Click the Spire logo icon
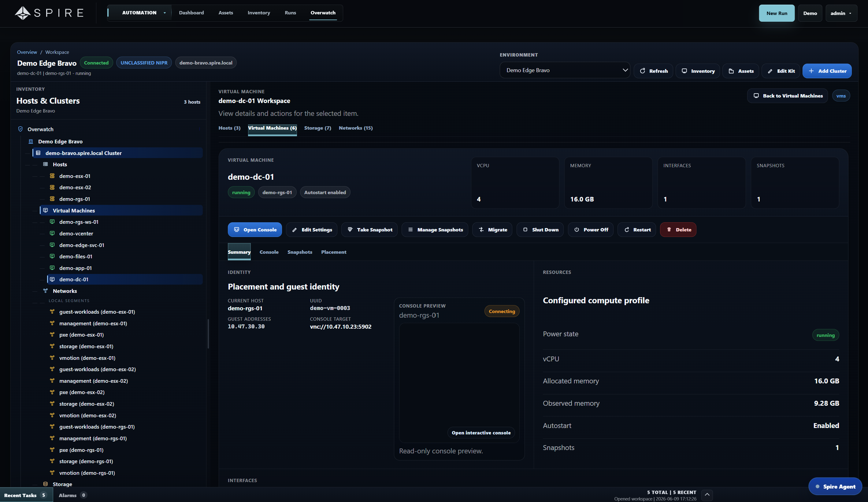Screen dimensions: 868x502 click(x=23, y=13)
